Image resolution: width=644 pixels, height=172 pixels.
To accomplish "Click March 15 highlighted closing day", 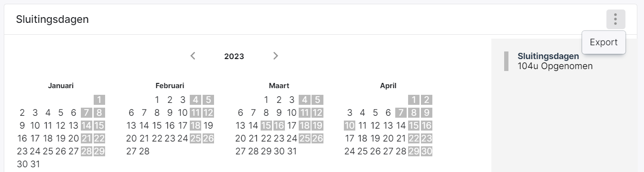I will tap(266, 126).
